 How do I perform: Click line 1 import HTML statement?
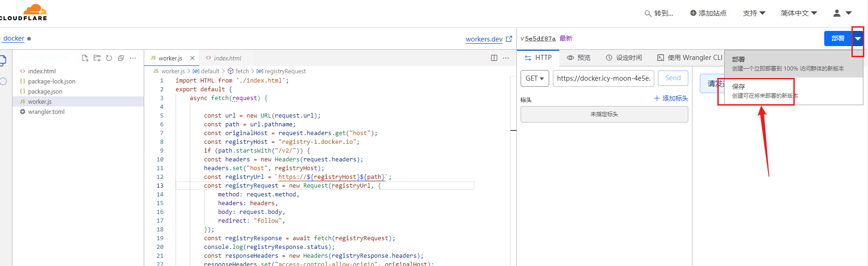232,81
